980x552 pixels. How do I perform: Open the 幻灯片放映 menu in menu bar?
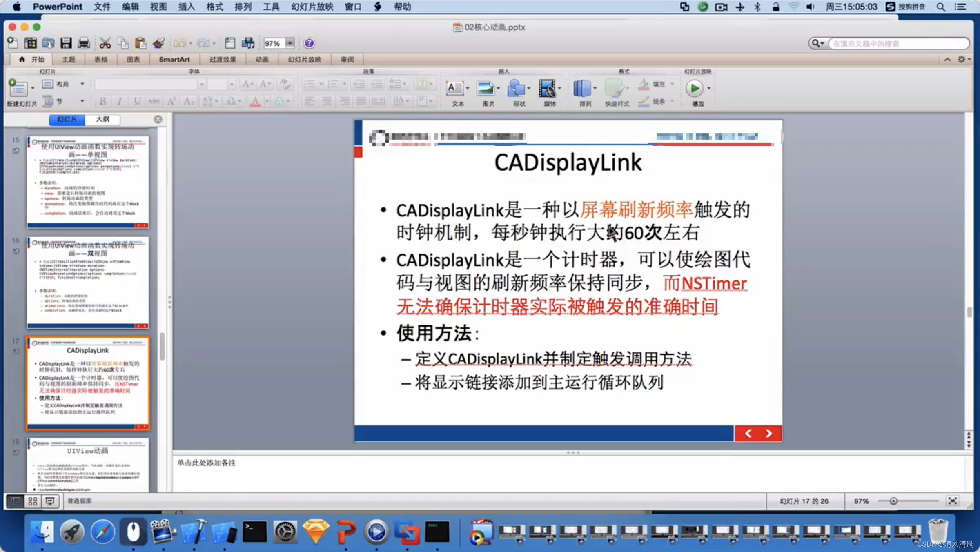(312, 7)
